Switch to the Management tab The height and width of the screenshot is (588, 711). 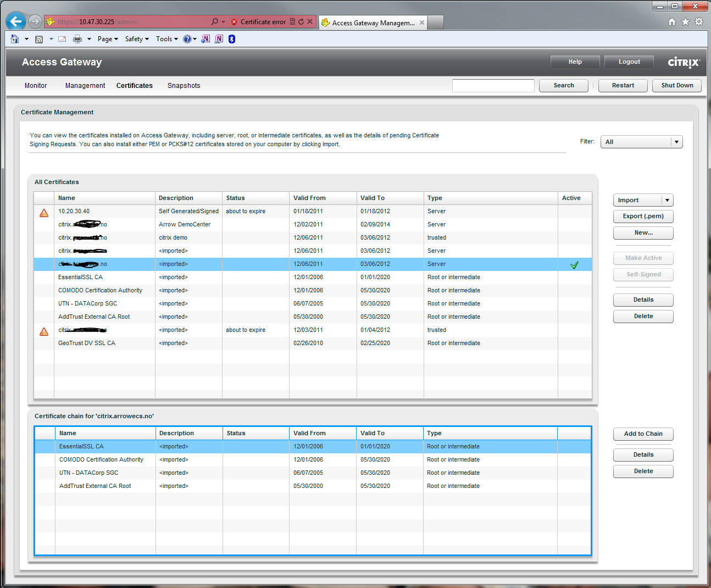[85, 86]
